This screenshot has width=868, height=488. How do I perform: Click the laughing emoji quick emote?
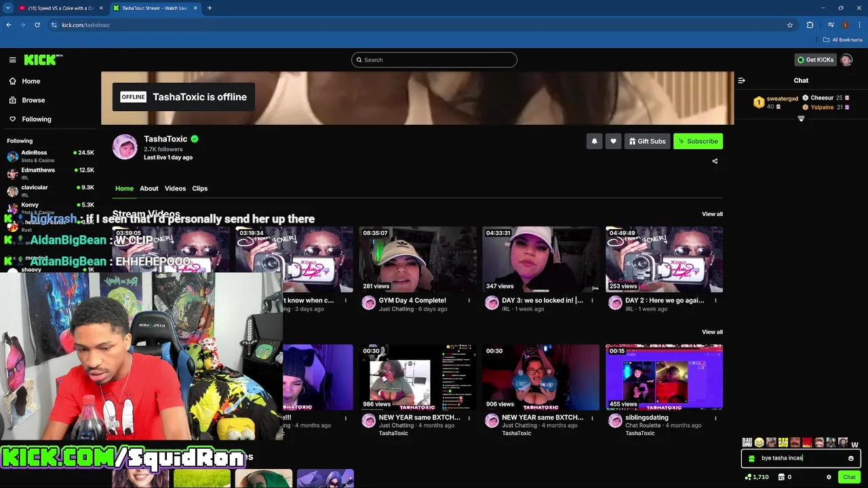(759, 443)
